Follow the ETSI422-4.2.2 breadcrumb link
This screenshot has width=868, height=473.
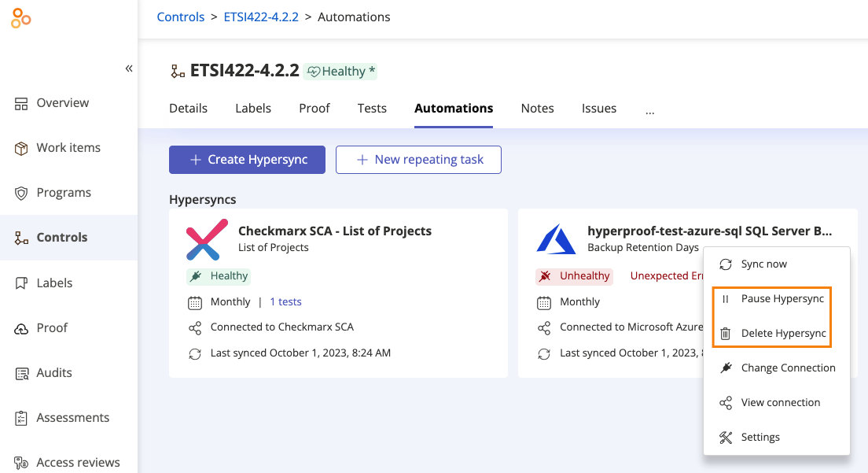(x=261, y=17)
